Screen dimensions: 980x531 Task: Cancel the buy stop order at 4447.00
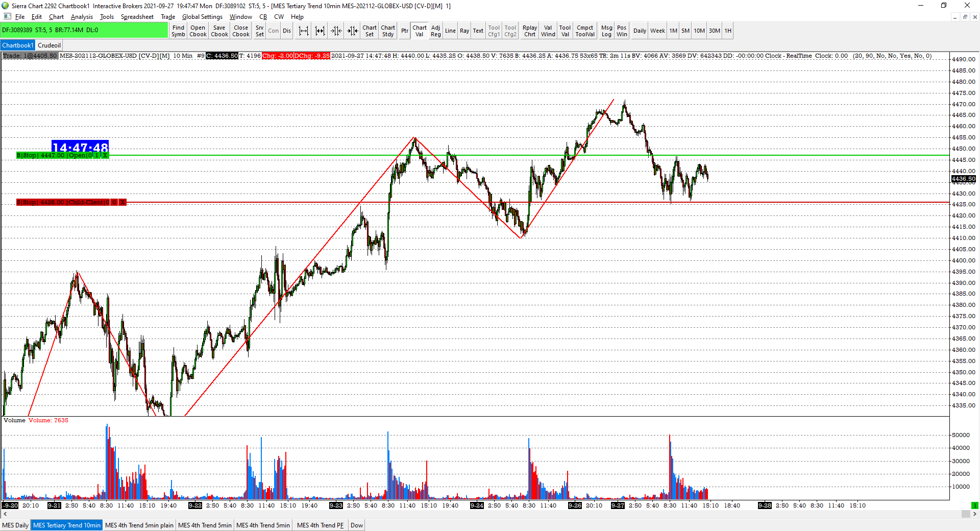[x=105, y=155]
